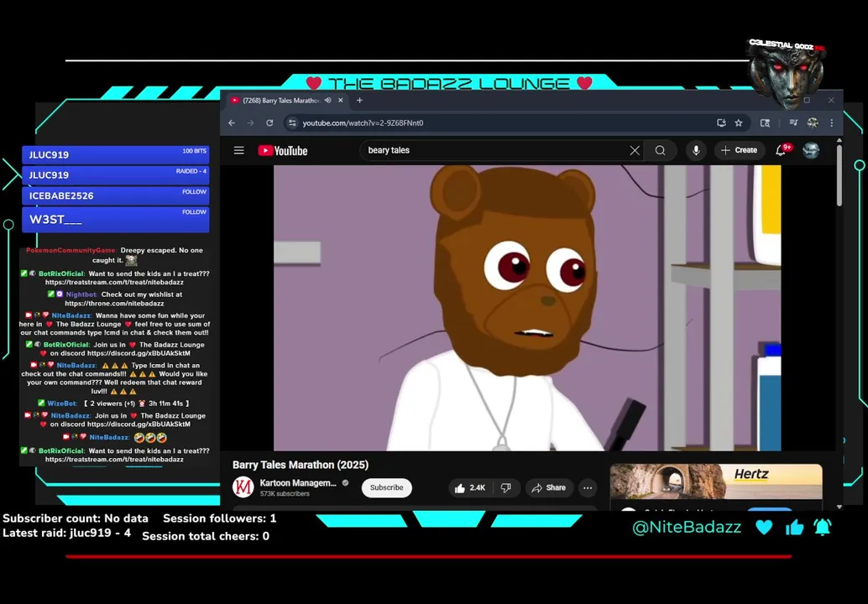
Task: Open media controls in browser toolbar
Action: click(x=793, y=122)
